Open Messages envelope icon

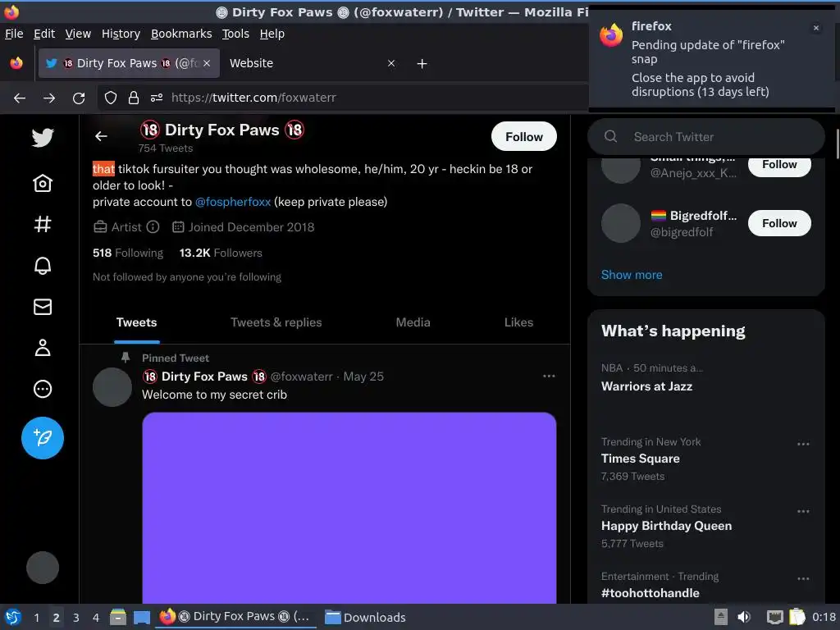tap(43, 307)
